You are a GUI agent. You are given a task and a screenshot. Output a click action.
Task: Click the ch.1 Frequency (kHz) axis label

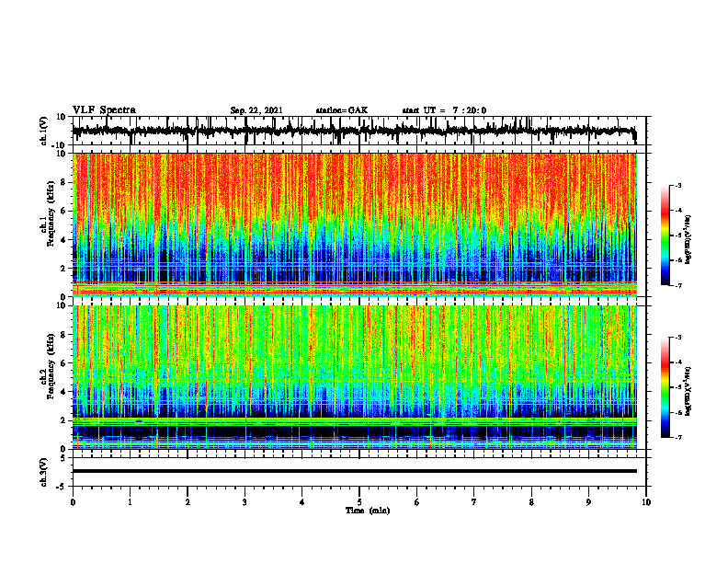coord(47,214)
